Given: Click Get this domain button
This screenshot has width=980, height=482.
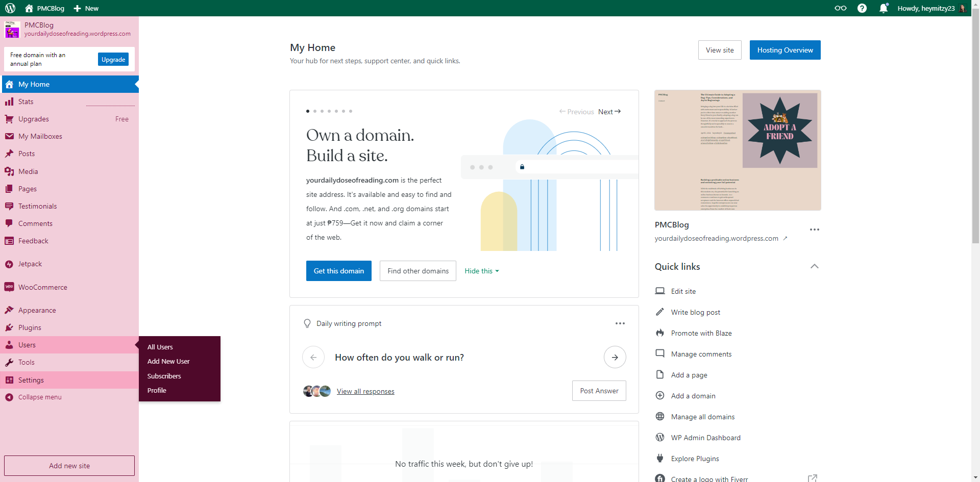Looking at the screenshot, I should [339, 271].
